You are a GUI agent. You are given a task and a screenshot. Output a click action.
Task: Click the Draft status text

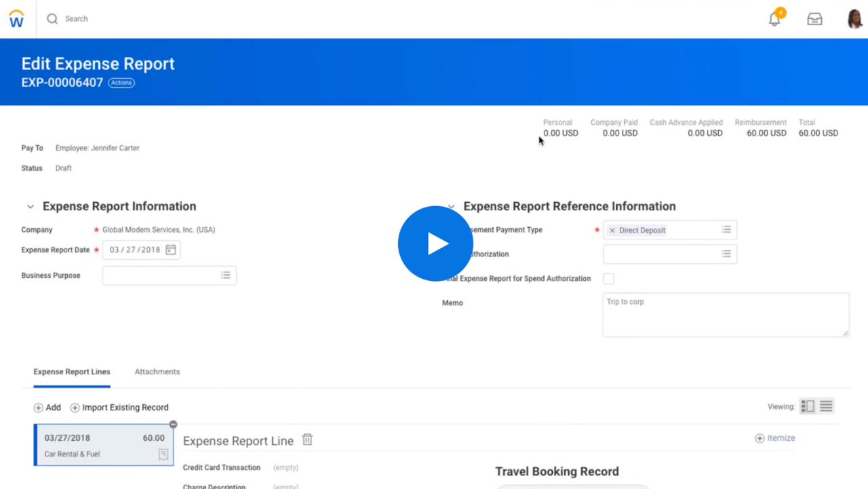(64, 168)
